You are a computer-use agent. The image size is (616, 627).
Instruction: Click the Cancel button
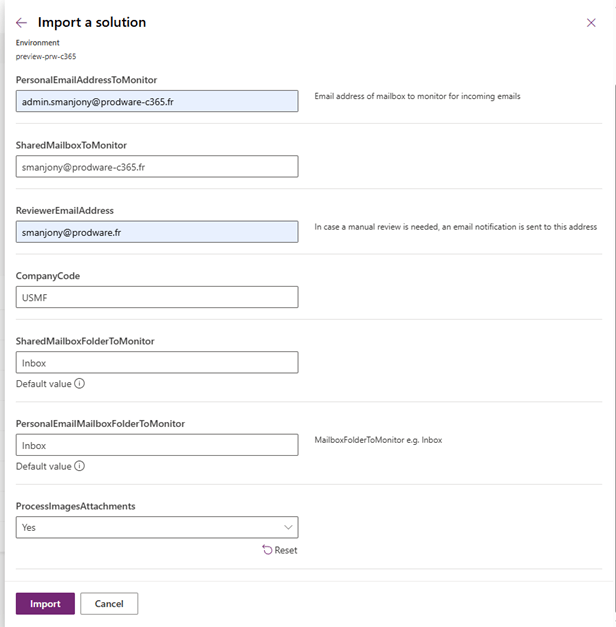(x=109, y=604)
